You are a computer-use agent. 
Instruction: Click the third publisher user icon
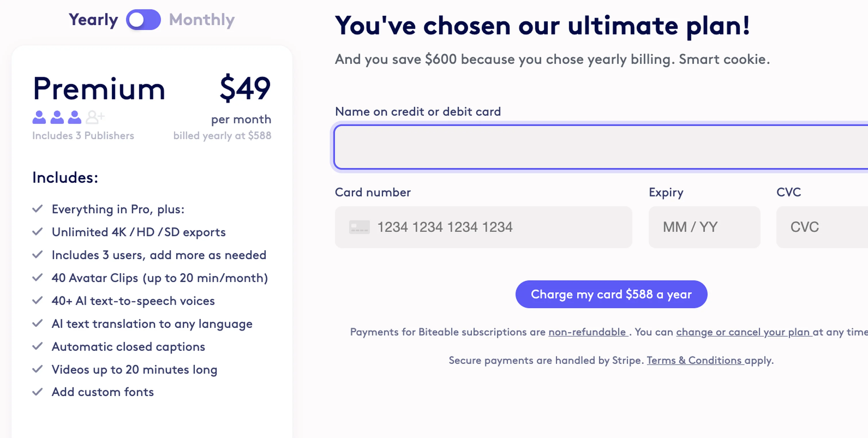tap(75, 118)
